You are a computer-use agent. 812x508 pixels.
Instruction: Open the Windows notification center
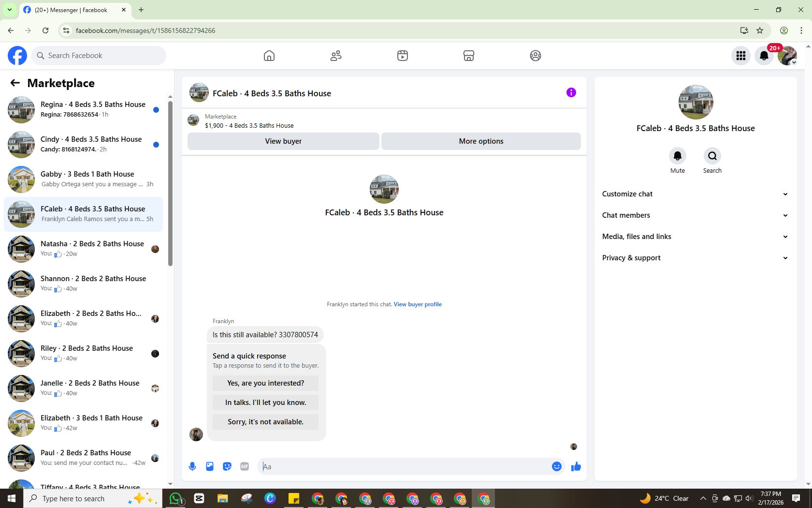796,498
